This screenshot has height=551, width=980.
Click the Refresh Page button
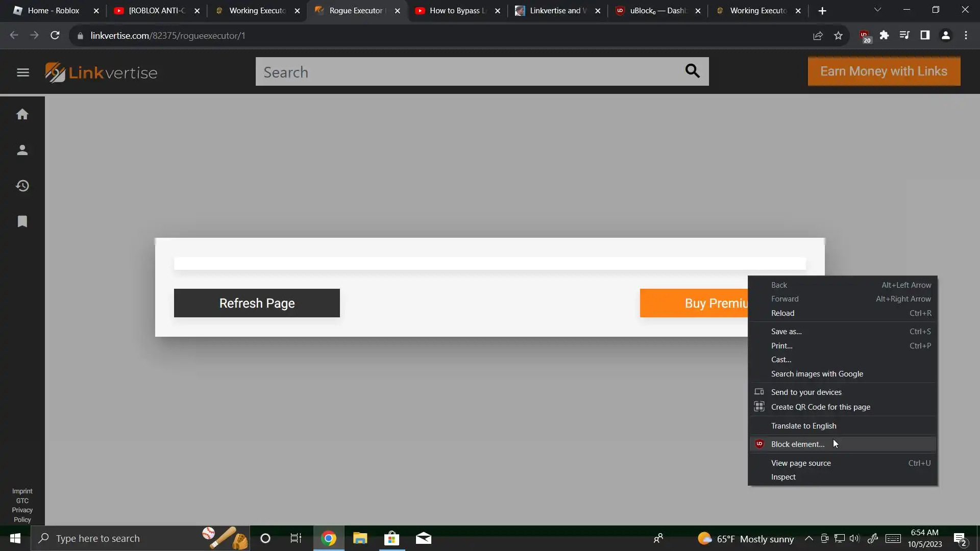point(257,303)
